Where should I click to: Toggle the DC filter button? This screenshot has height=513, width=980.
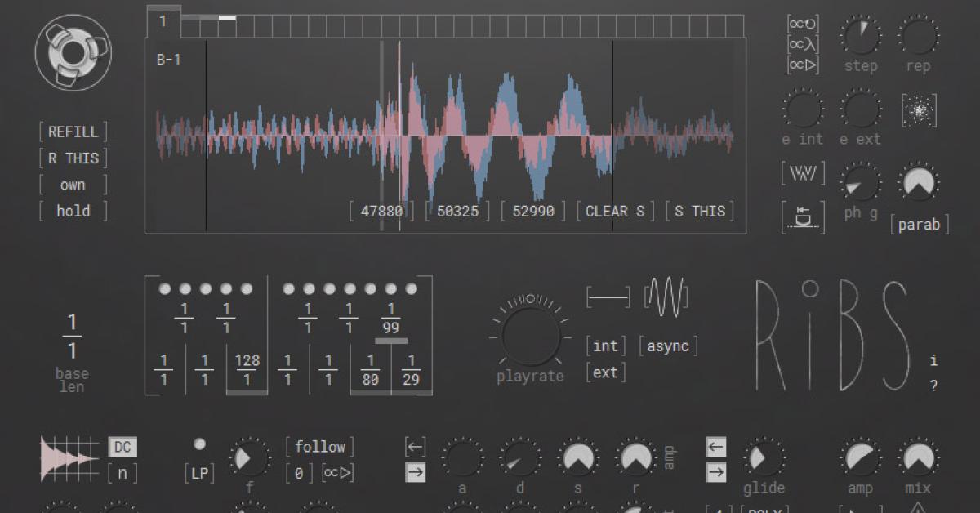(122, 447)
